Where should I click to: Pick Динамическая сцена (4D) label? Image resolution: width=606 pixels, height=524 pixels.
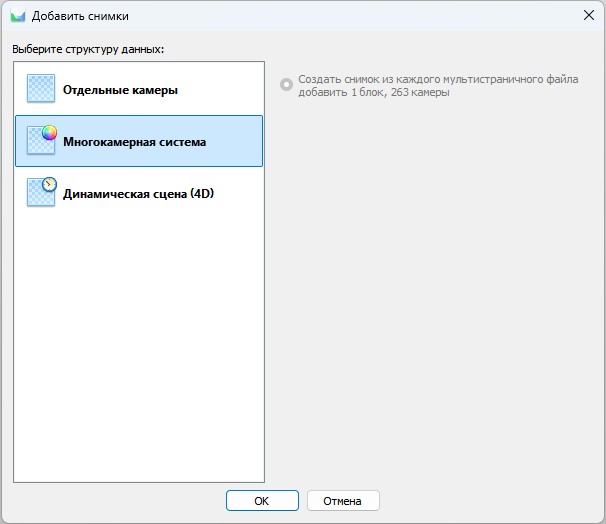138,193
